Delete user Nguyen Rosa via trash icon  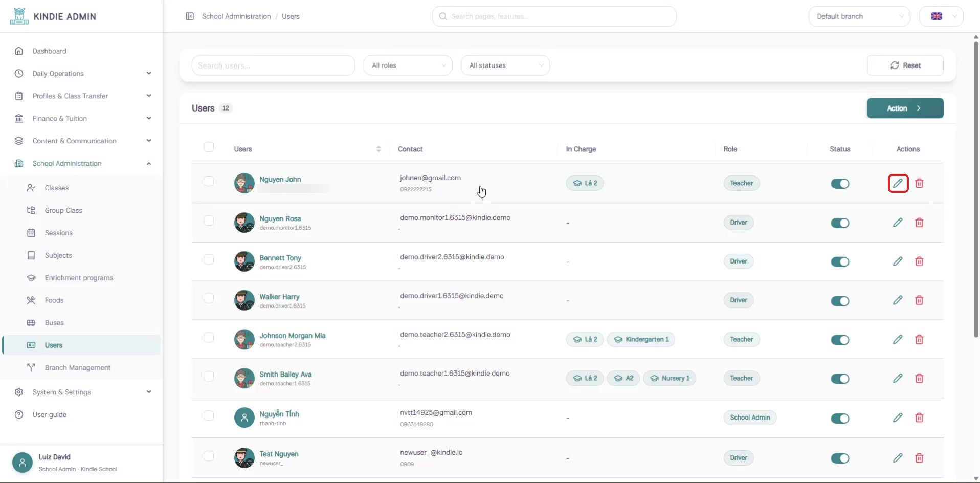(919, 223)
